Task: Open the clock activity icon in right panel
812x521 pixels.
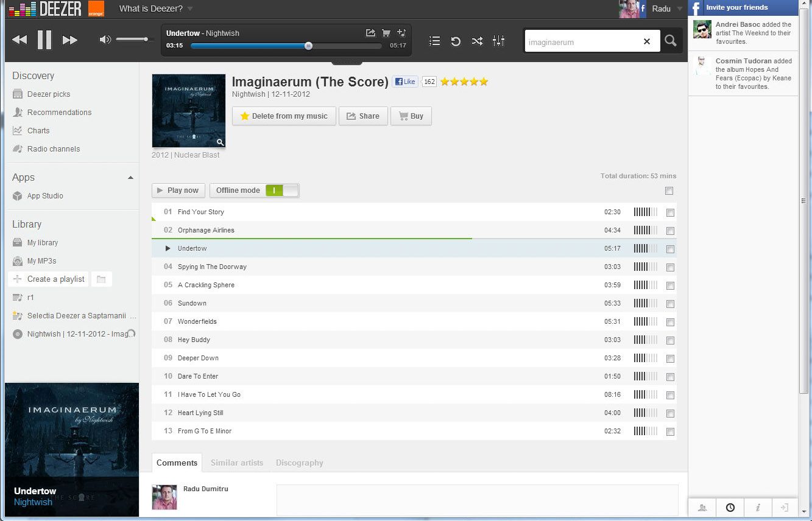Action: click(x=730, y=508)
